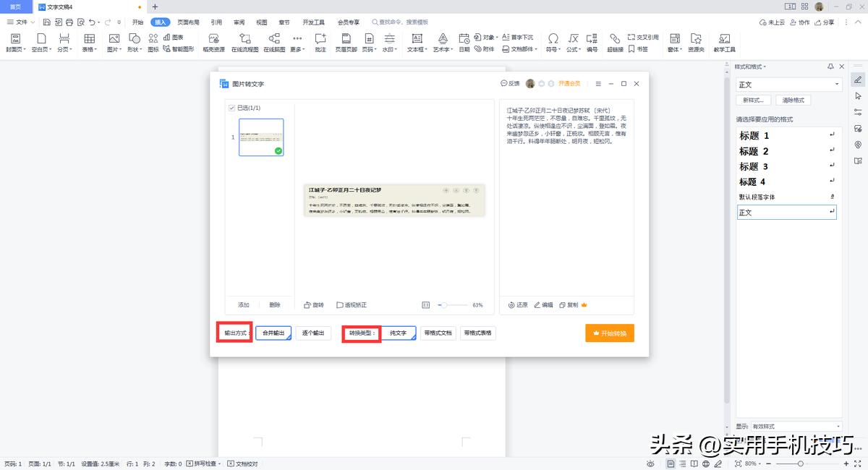Click the 开始转换 start conversion button
The image size is (868, 470).
610,333
